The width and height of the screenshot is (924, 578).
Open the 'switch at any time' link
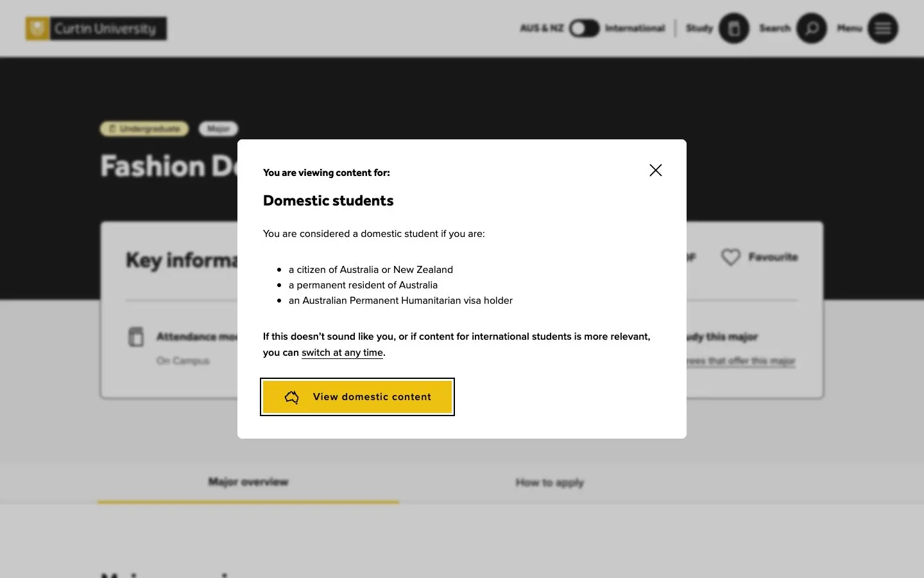tap(342, 353)
